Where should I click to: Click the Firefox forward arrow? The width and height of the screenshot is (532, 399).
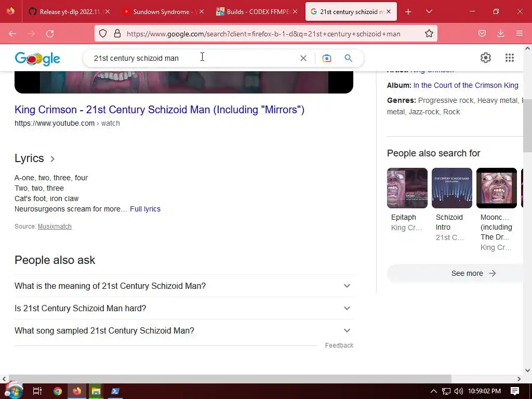tap(31, 34)
